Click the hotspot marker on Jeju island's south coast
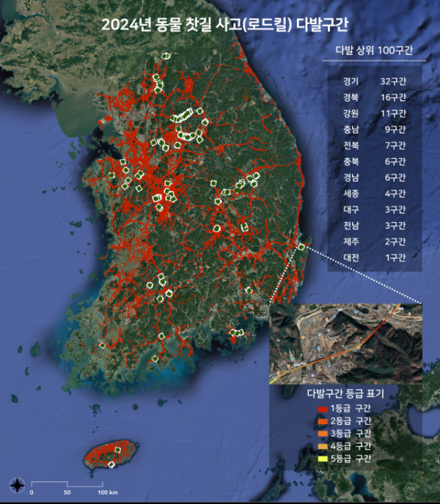 (111, 464)
